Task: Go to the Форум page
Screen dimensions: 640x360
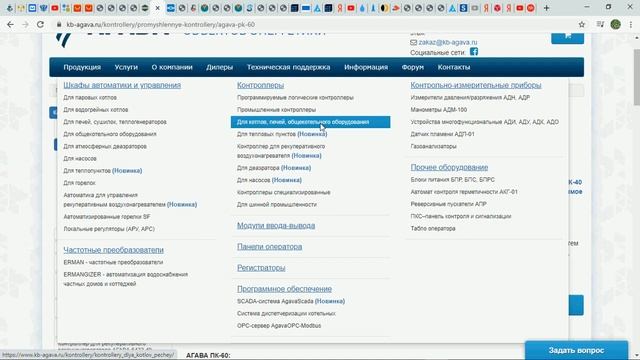Action: pos(412,67)
